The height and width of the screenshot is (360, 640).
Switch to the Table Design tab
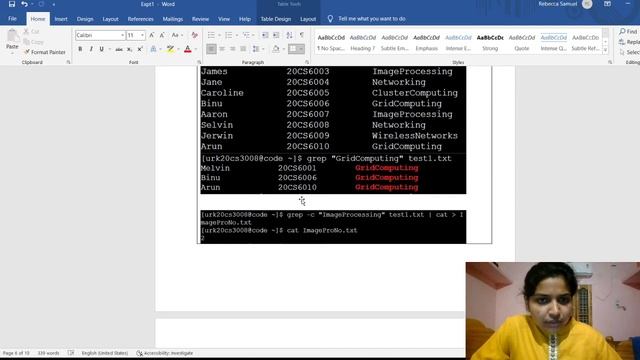point(276,19)
